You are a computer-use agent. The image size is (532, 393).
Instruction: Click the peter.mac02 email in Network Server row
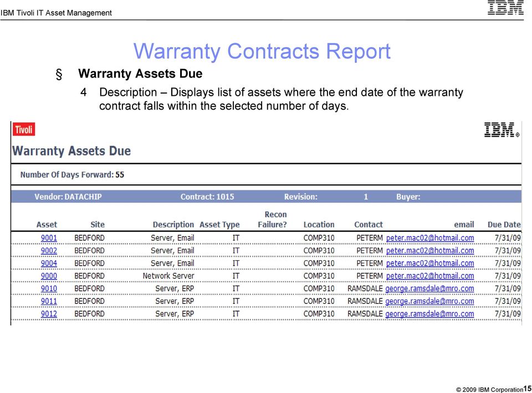[x=430, y=276]
